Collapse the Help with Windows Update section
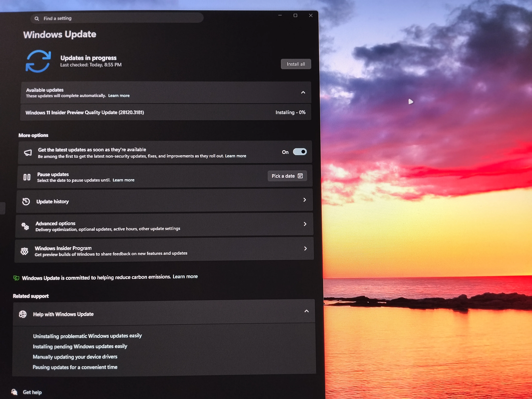Screen dimensions: 532x399 (x=306, y=311)
